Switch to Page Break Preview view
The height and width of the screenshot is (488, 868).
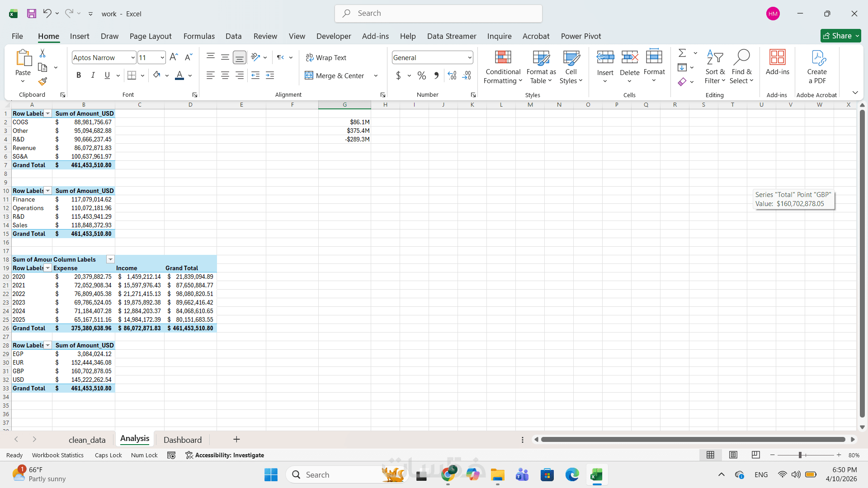pyautogui.click(x=755, y=455)
